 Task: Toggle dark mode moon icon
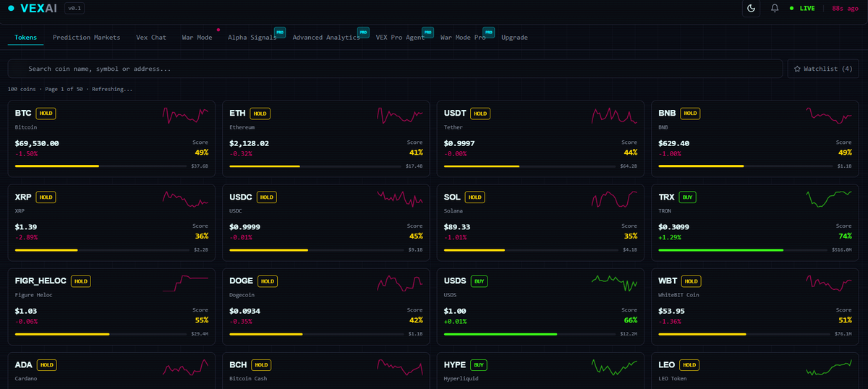point(751,8)
